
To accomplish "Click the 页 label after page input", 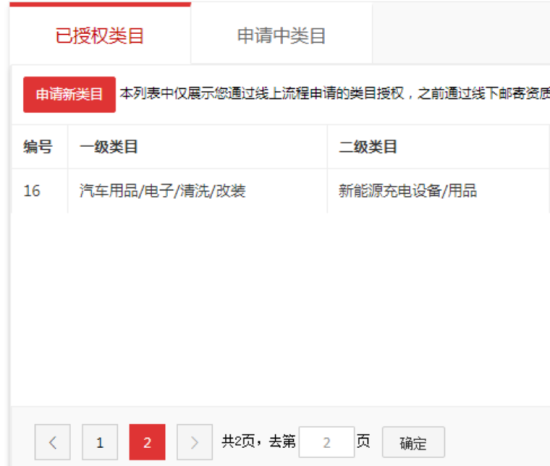I will point(363,441).
